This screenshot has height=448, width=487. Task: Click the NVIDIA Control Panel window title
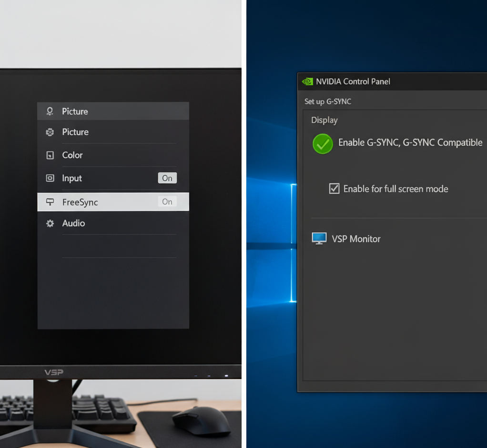coord(353,81)
